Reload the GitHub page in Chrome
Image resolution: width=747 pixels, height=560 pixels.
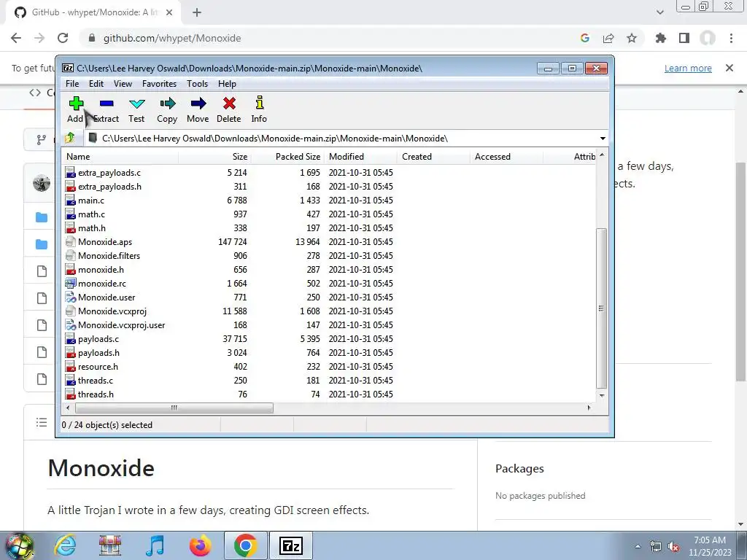(63, 38)
